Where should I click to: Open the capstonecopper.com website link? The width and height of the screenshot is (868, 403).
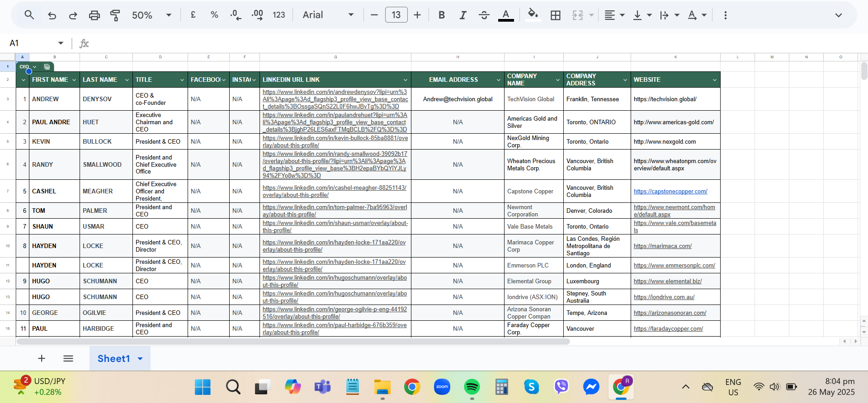click(670, 192)
